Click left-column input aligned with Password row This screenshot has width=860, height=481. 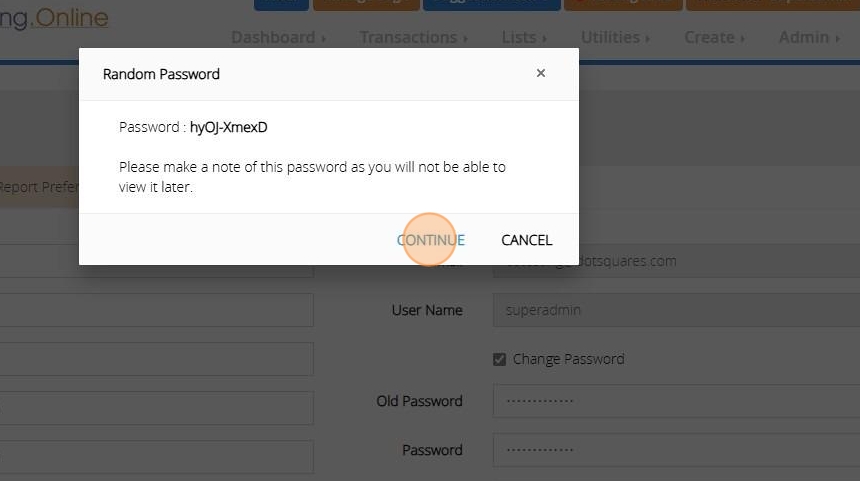[155, 456]
